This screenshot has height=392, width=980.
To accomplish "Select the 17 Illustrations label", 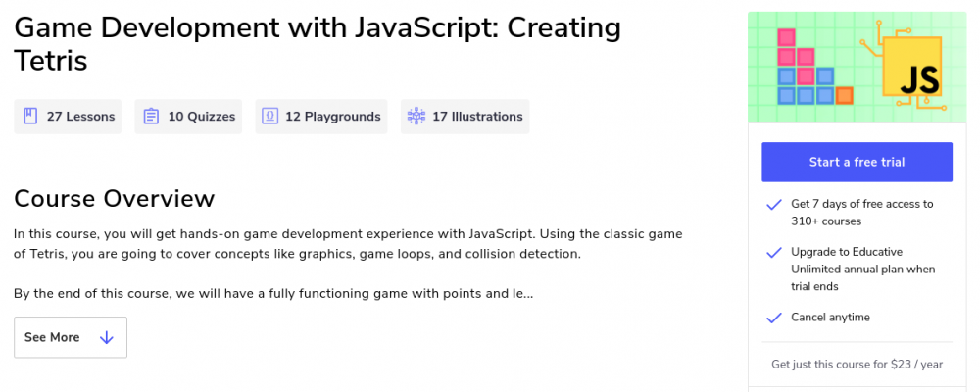I will [476, 117].
